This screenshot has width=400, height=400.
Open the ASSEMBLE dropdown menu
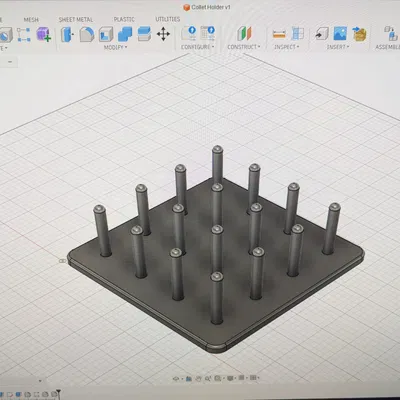[388, 47]
